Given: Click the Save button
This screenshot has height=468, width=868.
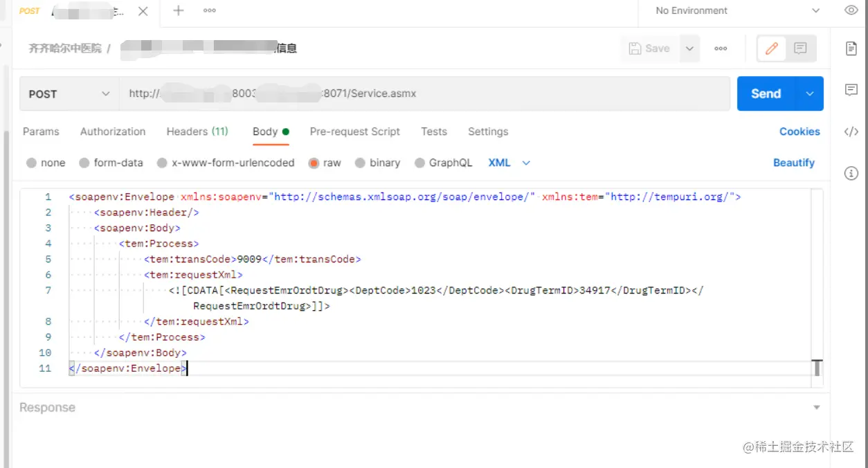Looking at the screenshot, I should (x=649, y=48).
